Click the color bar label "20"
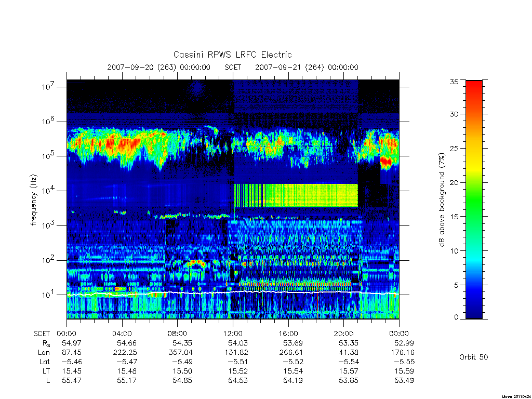532x399 pixels. point(454,182)
